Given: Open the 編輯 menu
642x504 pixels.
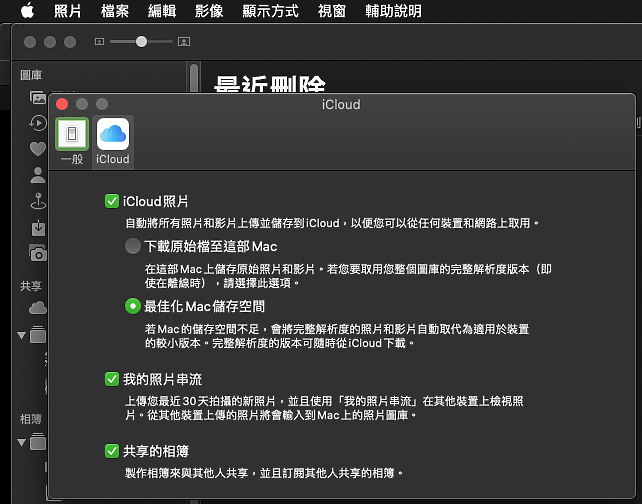Looking at the screenshot, I should [x=162, y=11].
